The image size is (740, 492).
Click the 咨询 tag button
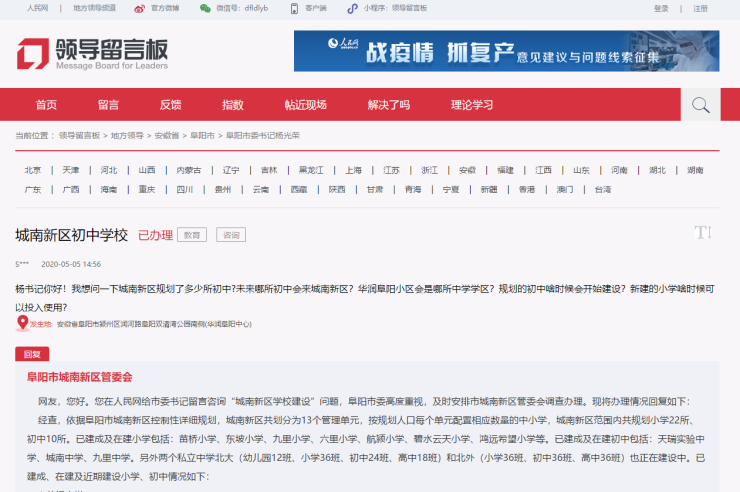coord(231,235)
